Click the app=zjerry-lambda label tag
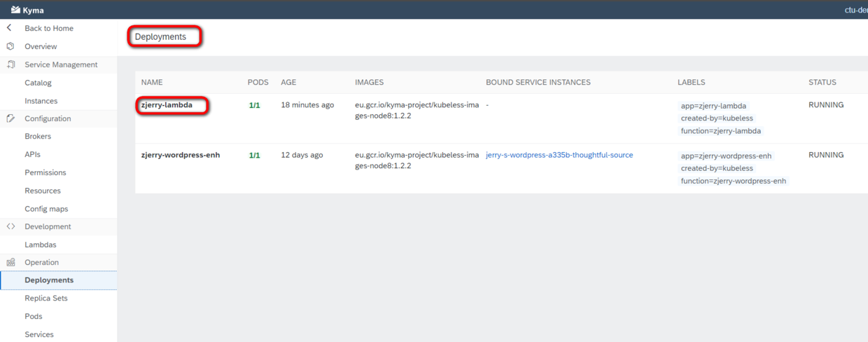The image size is (868, 342). tap(713, 106)
